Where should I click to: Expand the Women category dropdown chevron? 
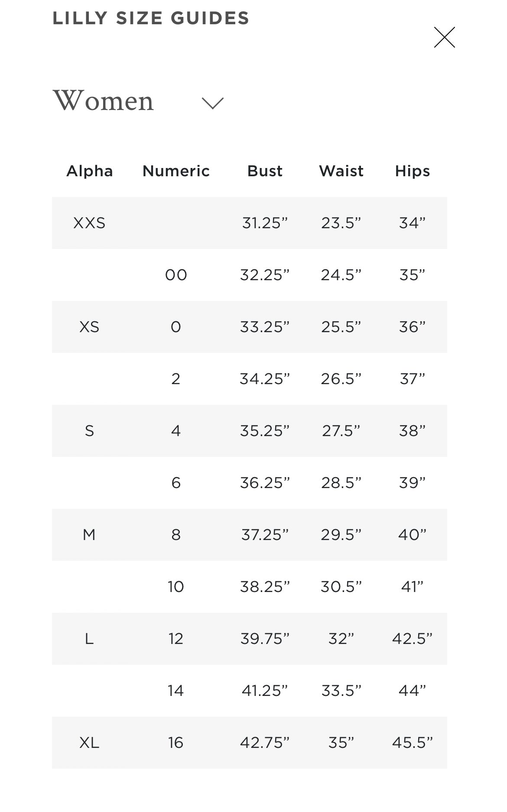point(212,103)
